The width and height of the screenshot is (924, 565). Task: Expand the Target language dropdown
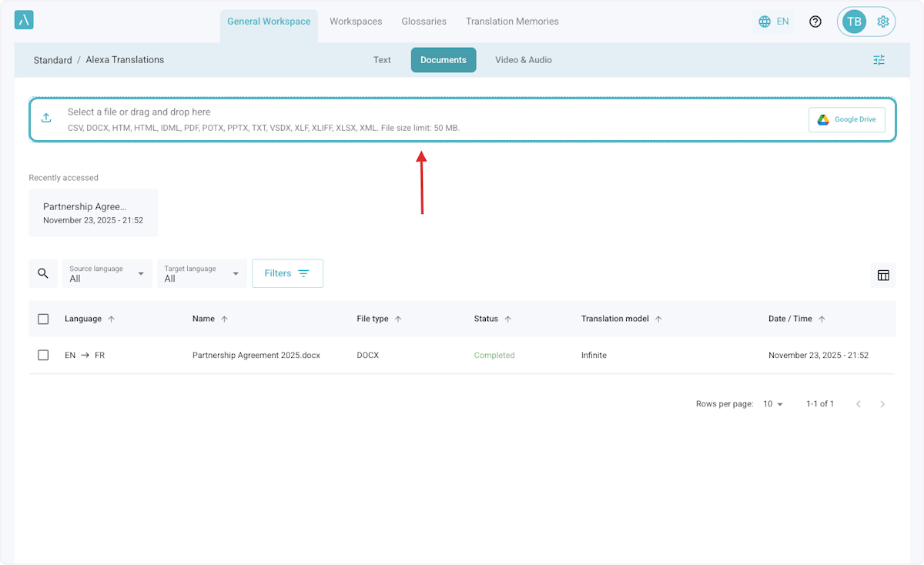point(202,273)
